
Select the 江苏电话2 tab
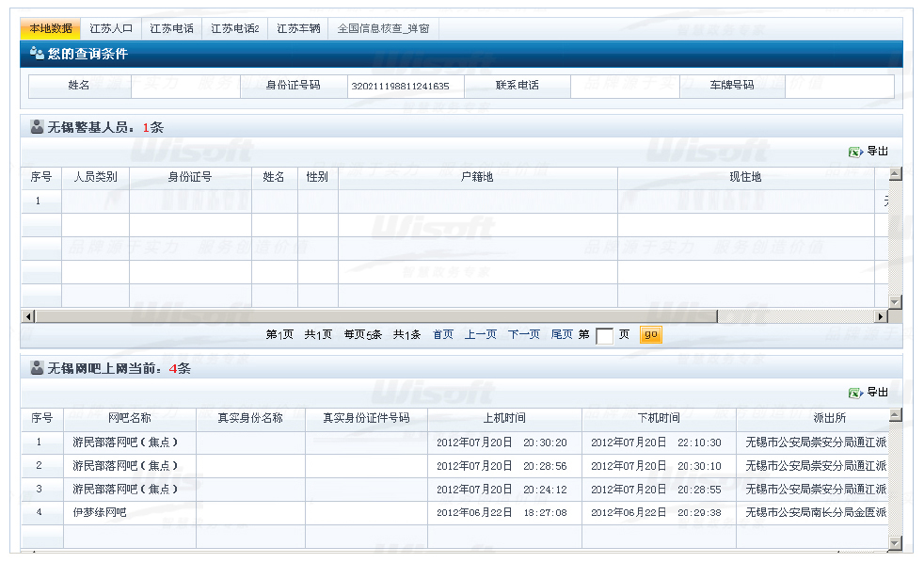point(234,29)
